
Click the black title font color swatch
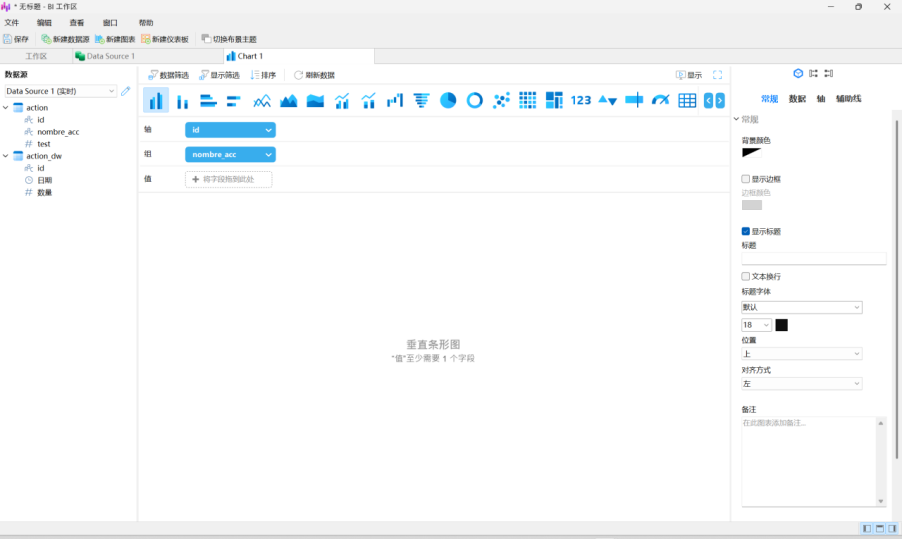tap(782, 325)
